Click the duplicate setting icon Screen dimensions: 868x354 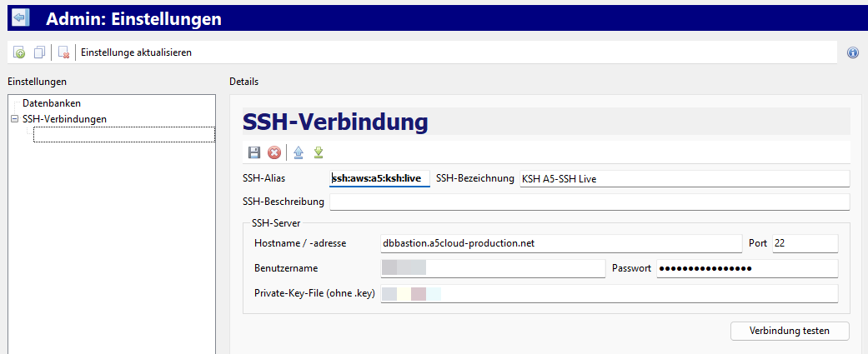39,52
